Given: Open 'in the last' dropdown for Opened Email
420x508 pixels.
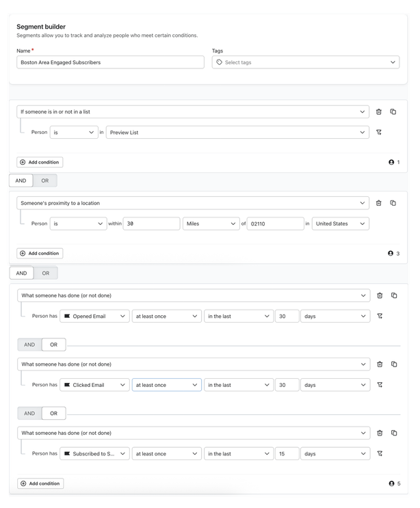Looking at the screenshot, I should click(x=239, y=316).
